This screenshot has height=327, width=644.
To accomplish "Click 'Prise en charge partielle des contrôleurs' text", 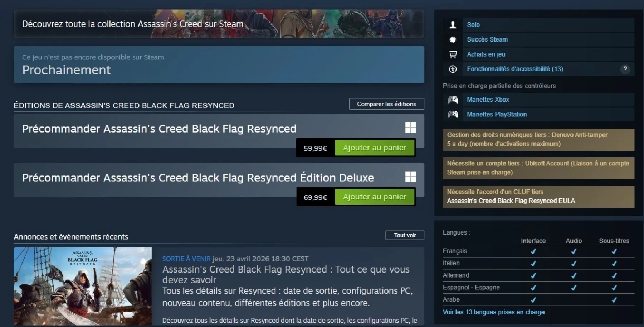I will [x=499, y=86].
